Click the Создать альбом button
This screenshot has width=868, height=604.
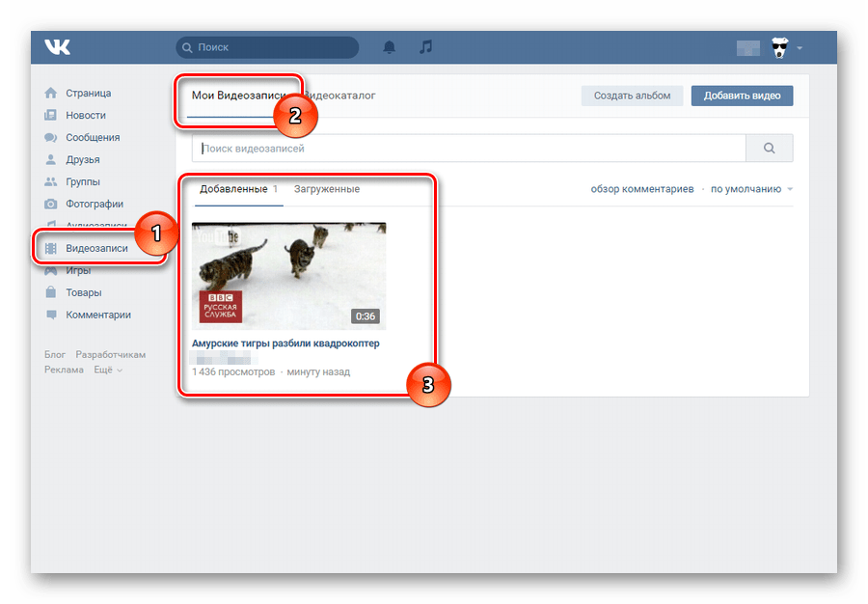click(632, 96)
